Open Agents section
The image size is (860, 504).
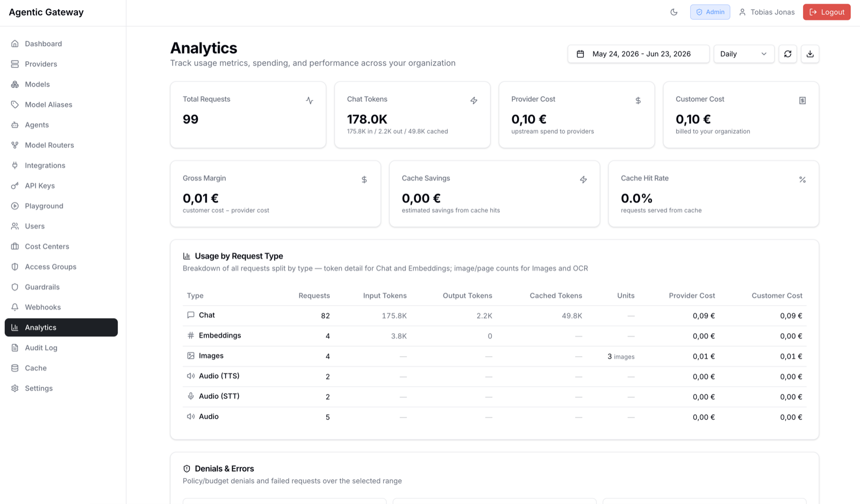tap(61, 125)
